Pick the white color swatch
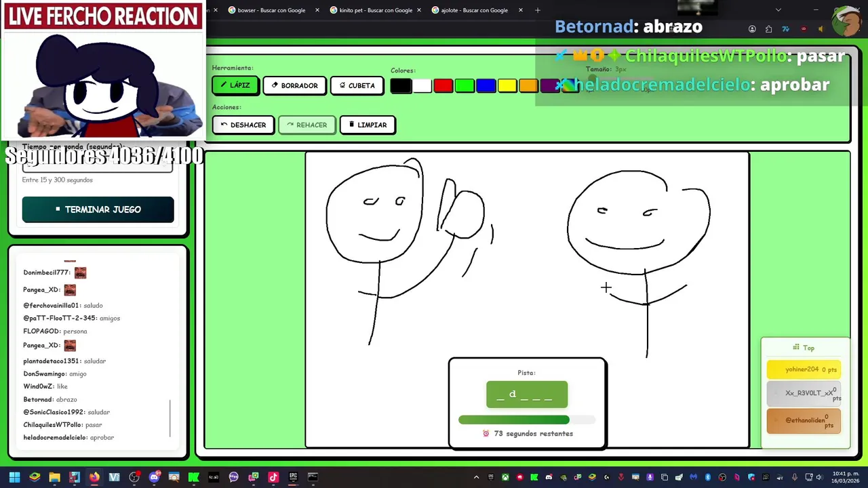The height and width of the screenshot is (488, 868). (x=422, y=86)
